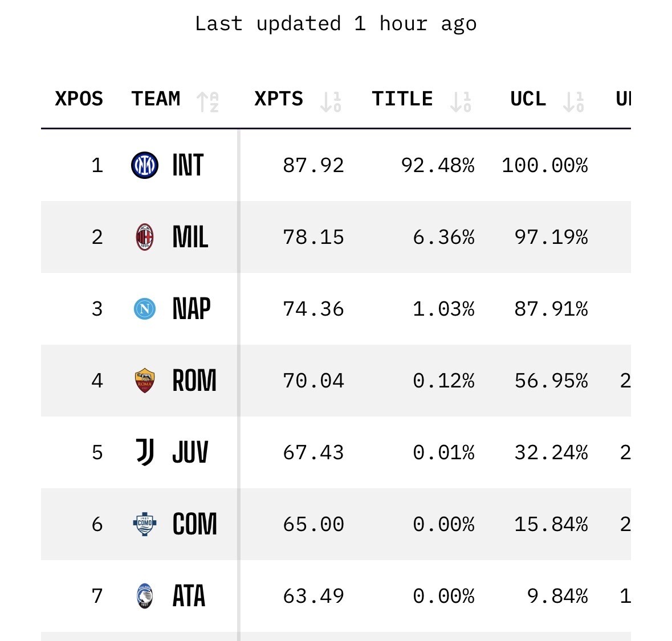Screen dimensions: 672x641
Task: Sort teams alphabetically using A-Z arrow
Action: point(208,101)
